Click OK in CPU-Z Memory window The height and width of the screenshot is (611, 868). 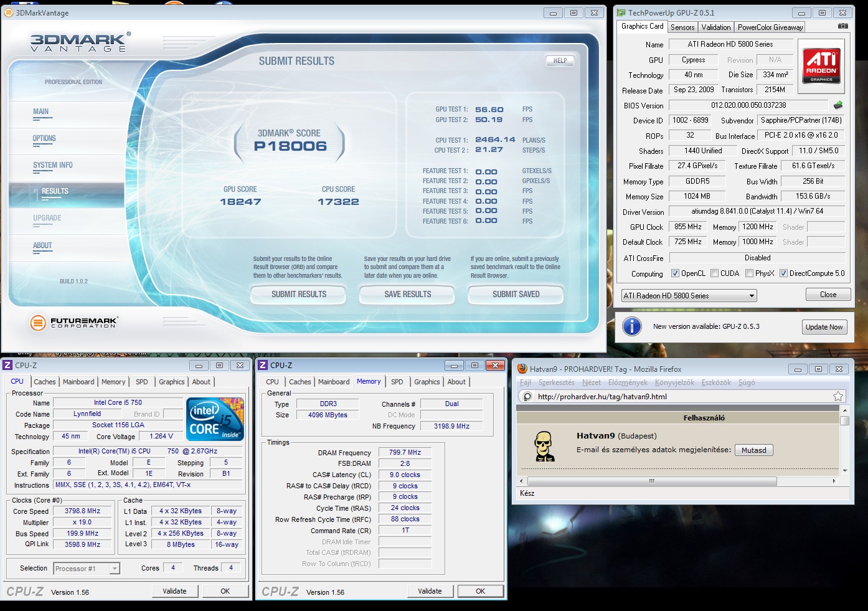tap(481, 591)
